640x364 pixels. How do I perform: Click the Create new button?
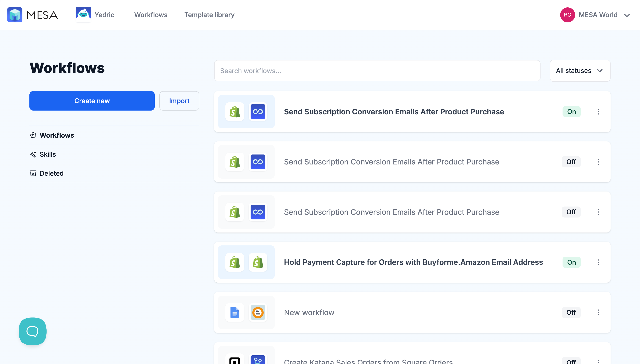click(92, 101)
